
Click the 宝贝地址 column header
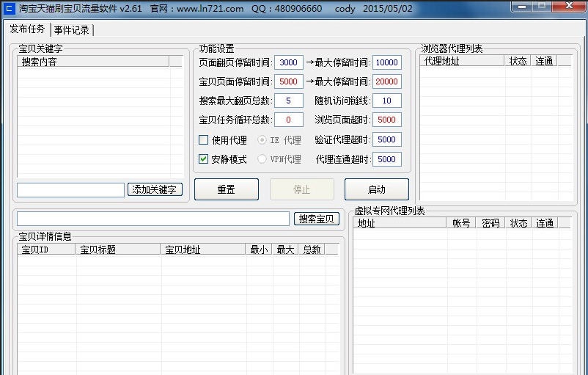tap(203, 250)
